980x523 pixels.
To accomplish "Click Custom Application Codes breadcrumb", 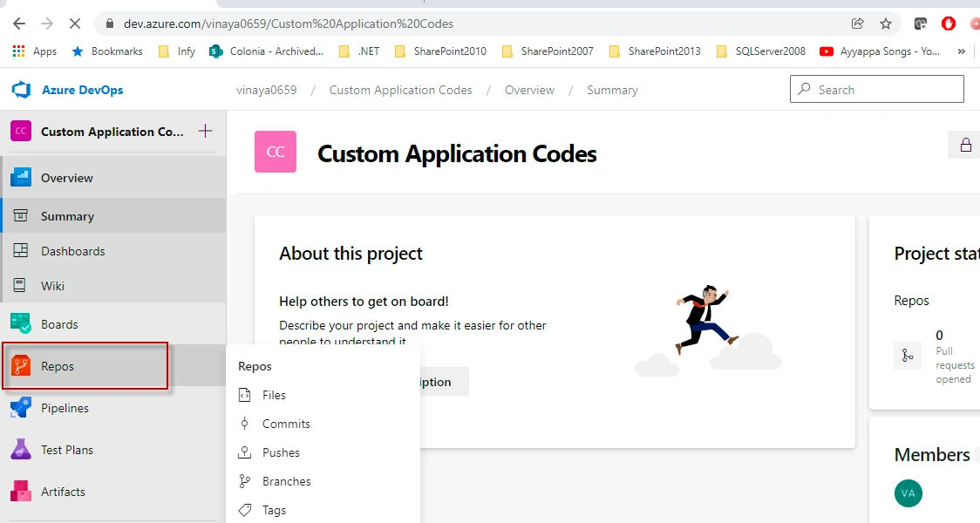I will (x=400, y=90).
